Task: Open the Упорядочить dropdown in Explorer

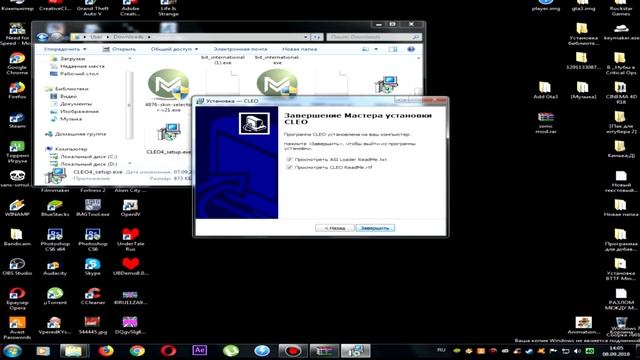Action: click(65, 49)
